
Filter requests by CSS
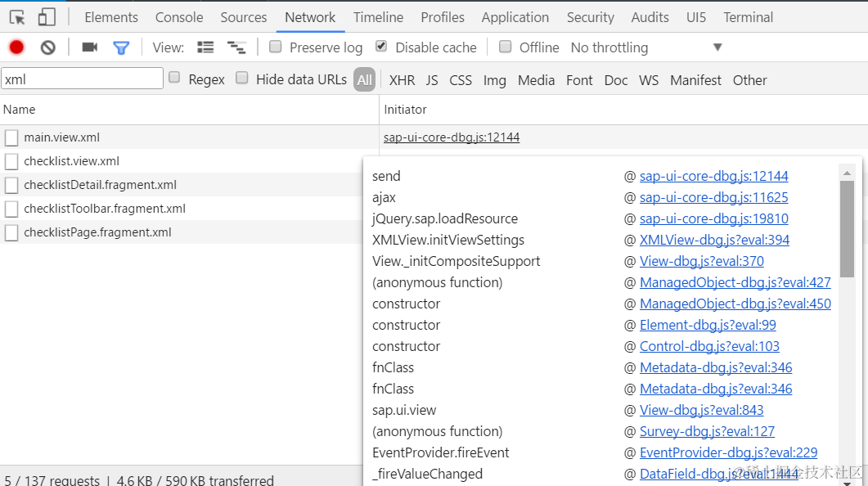(x=461, y=80)
